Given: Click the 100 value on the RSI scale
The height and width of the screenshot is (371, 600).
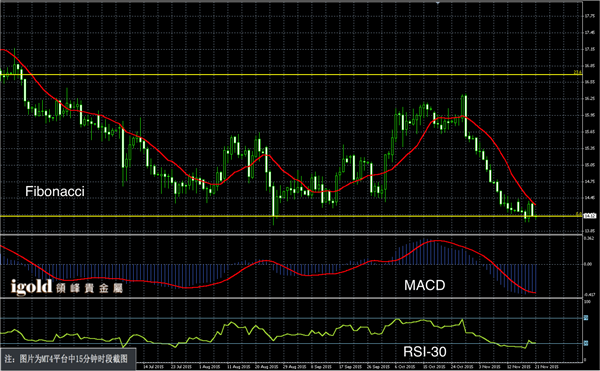Looking at the screenshot, I should (x=587, y=302).
